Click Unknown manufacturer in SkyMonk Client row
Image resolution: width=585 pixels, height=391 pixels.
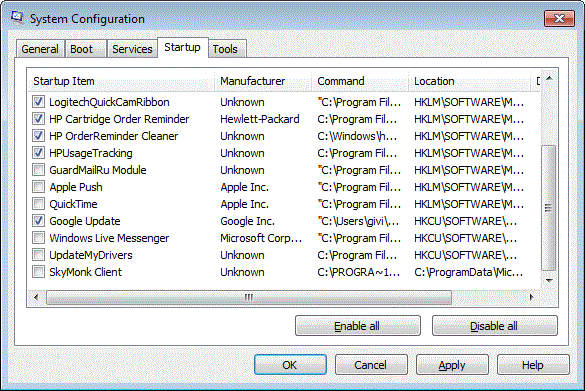coord(242,272)
